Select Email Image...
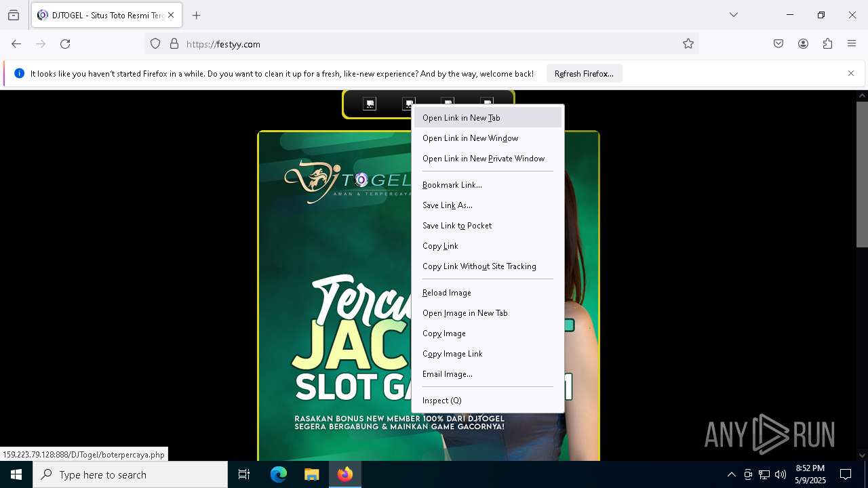Viewport: 868px width, 488px height. pyautogui.click(x=488, y=374)
